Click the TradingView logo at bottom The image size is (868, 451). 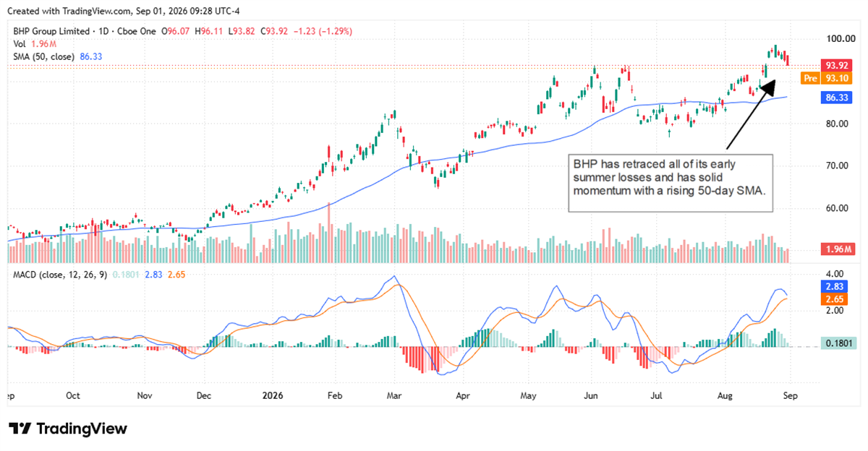(x=68, y=429)
